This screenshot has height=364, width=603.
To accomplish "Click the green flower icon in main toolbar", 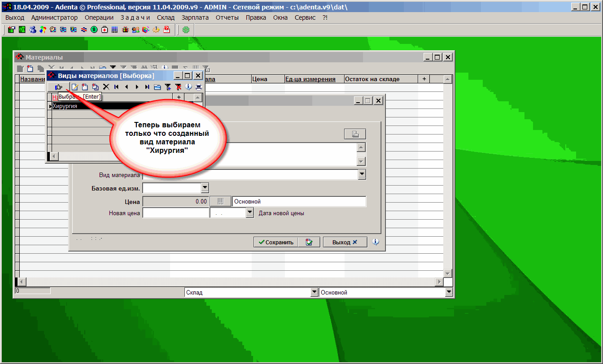I will point(186,30).
